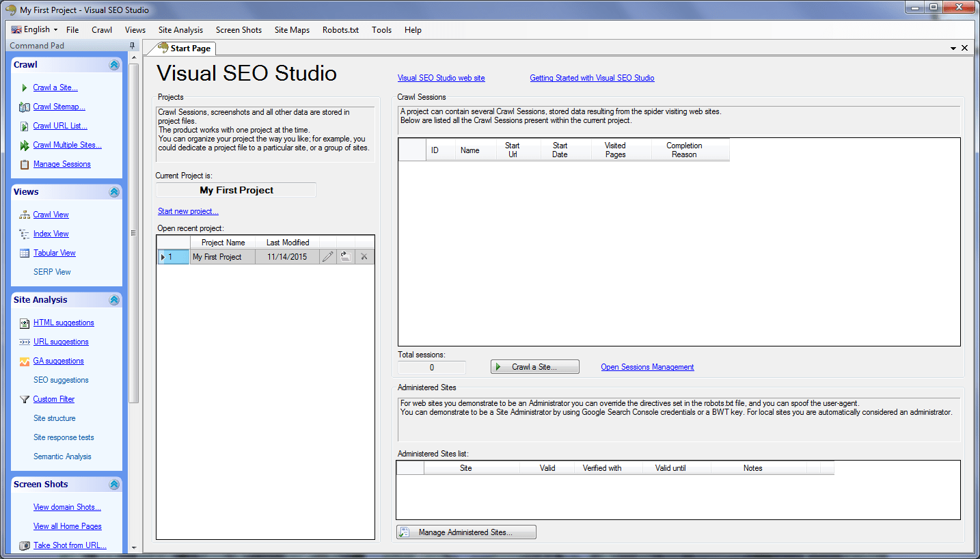Open the Visual SEO Studio web site link
Image resolution: width=980 pixels, height=559 pixels.
click(441, 78)
